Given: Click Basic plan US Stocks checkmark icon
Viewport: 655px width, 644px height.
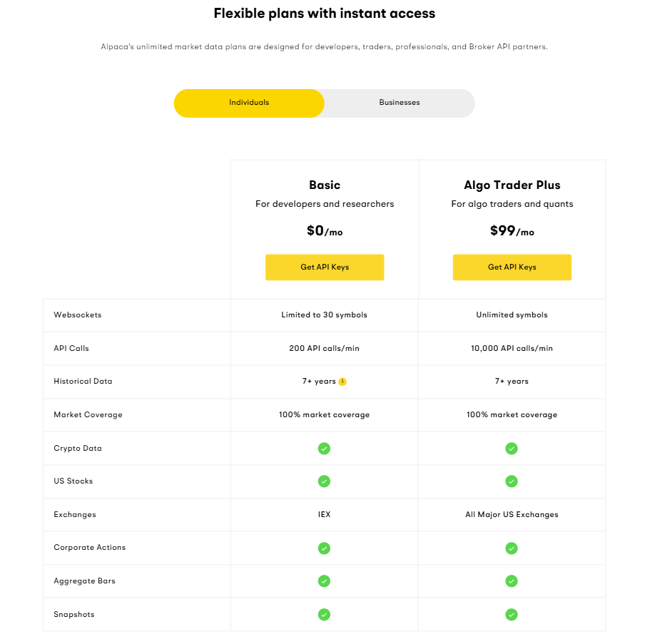Looking at the screenshot, I should pyautogui.click(x=324, y=481).
